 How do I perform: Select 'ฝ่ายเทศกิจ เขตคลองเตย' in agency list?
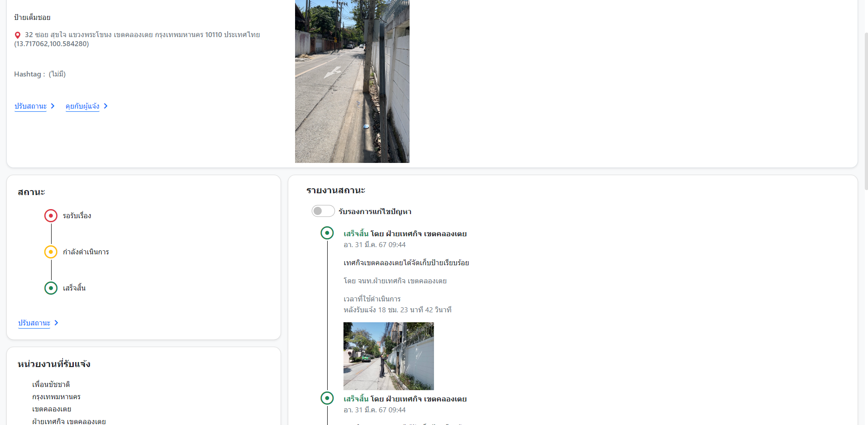[x=69, y=421]
